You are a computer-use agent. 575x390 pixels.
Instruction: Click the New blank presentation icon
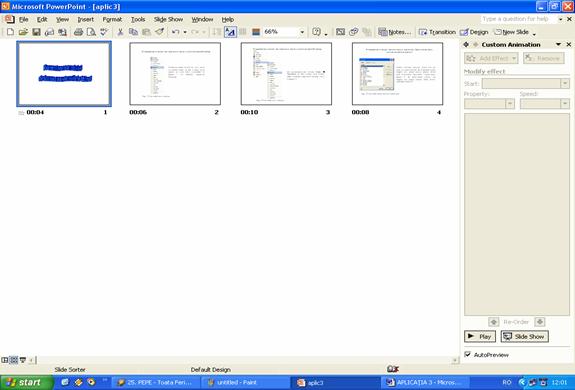[x=10, y=32]
